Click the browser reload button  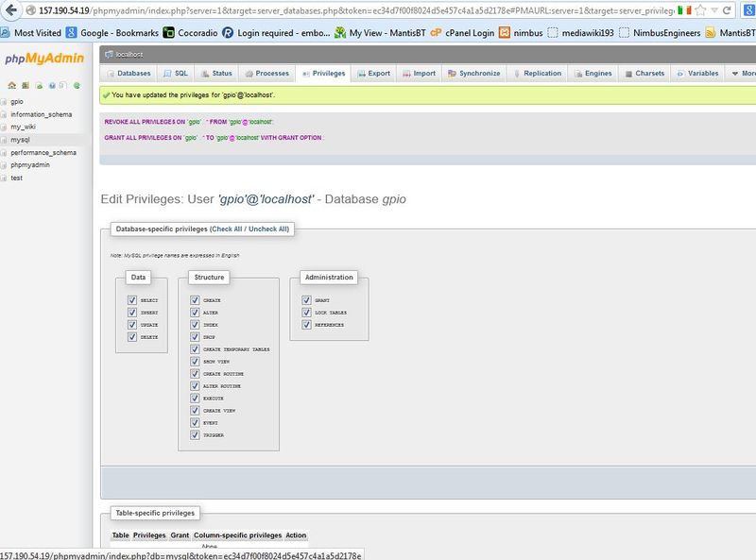pyautogui.click(x=727, y=10)
